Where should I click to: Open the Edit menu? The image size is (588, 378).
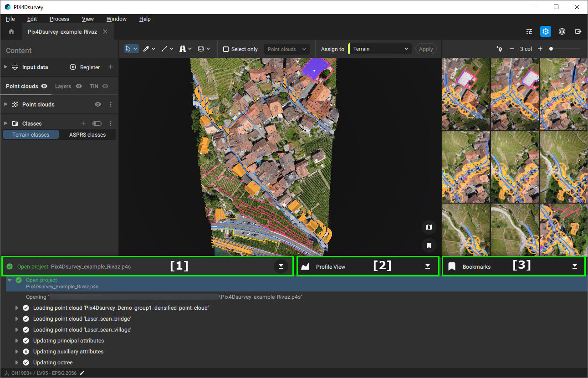pyautogui.click(x=32, y=19)
